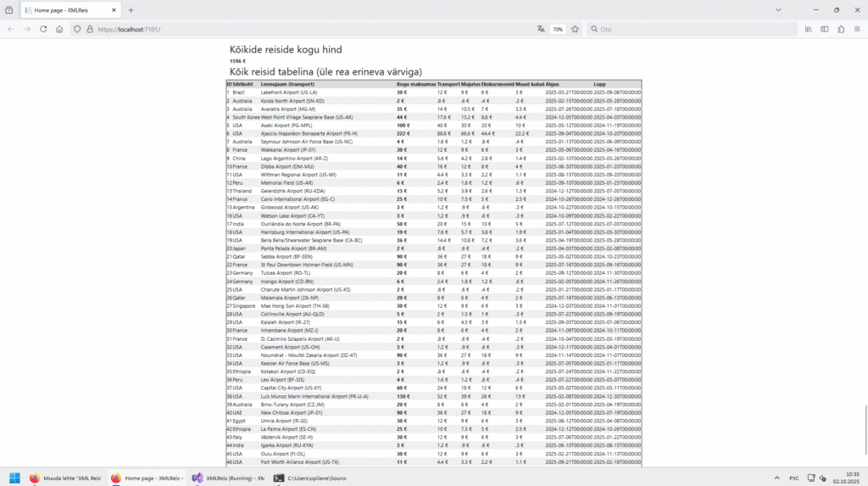Switch the РУС keyboard language indicator
Screen dimensions: 868x486
point(793,478)
